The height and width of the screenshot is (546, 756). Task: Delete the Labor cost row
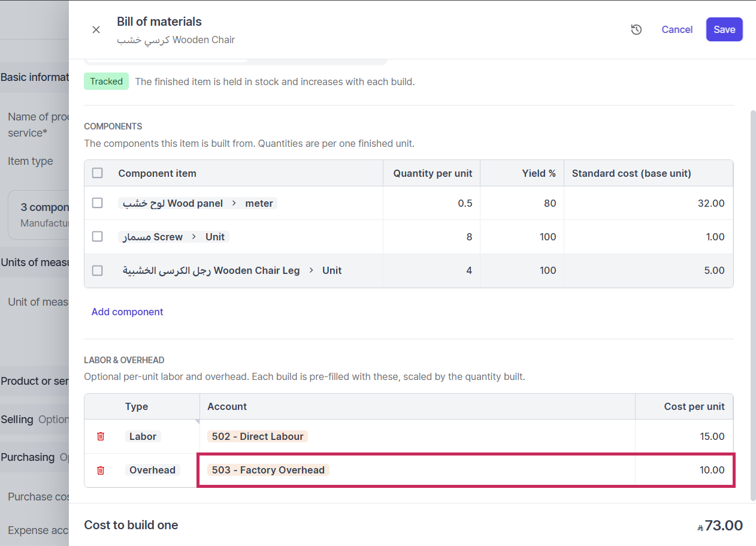[x=101, y=436]
